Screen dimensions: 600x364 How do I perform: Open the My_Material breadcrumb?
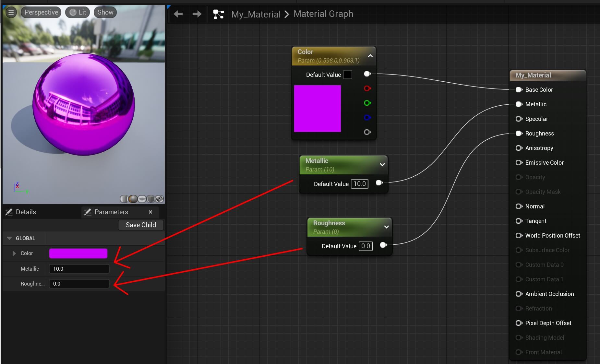click(x=256, y=14)
